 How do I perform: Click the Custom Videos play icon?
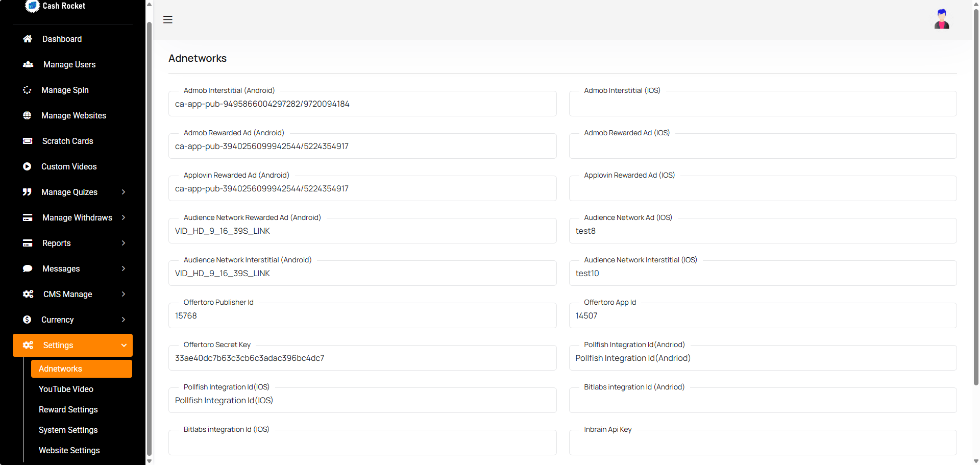pyautogui.click(x=27, y=166)
